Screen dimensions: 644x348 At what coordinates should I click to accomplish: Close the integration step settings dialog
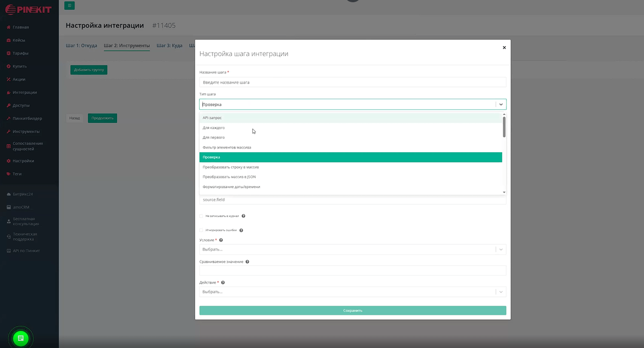click(x=504, y=48)
